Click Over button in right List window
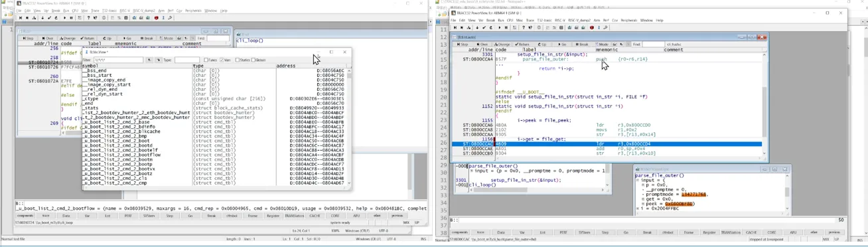Screen dimensions: 868x247 [482, 44]
